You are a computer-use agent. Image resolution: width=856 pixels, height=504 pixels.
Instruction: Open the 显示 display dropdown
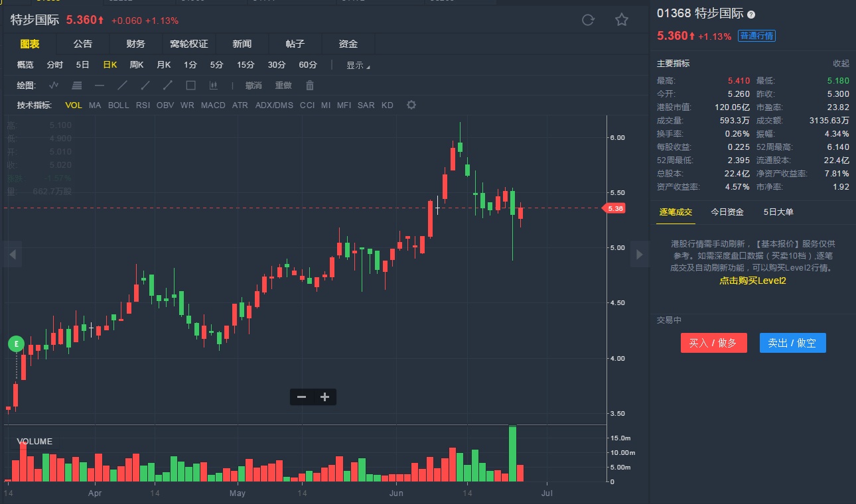pyautogui.click(x=358, y=65)
